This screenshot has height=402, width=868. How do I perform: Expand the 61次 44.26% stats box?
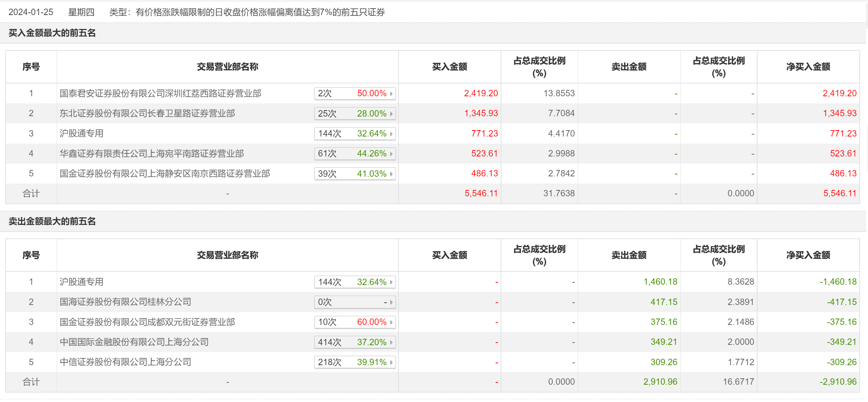point(355,153)
